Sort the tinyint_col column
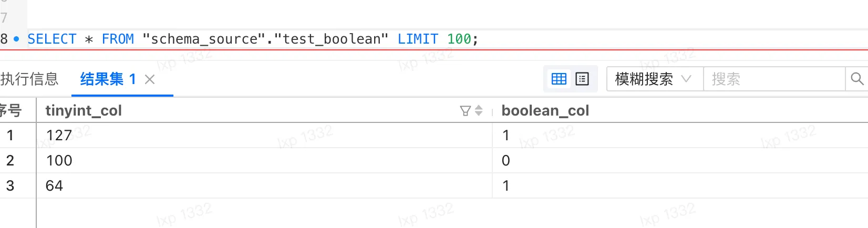The height and width of the screenshot is (228, 868). point(479,111)
